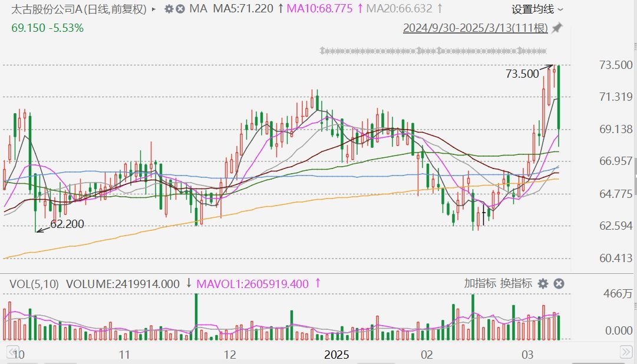The image size is (637, 364).
Task: Click the 换指标 button
Action: point(516,283)
